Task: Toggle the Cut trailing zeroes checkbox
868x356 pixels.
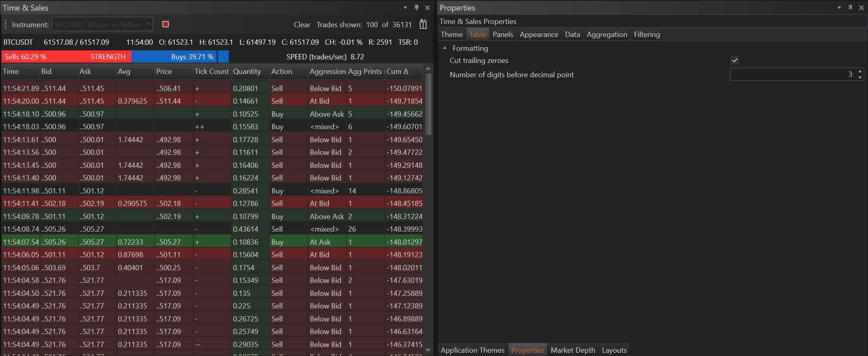Action: click(734, 61)
